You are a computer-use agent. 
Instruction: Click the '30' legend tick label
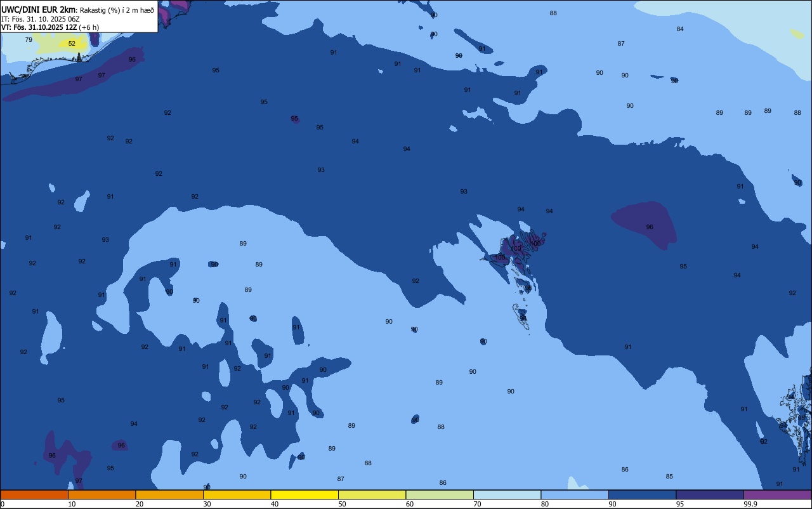click(207, 504)
